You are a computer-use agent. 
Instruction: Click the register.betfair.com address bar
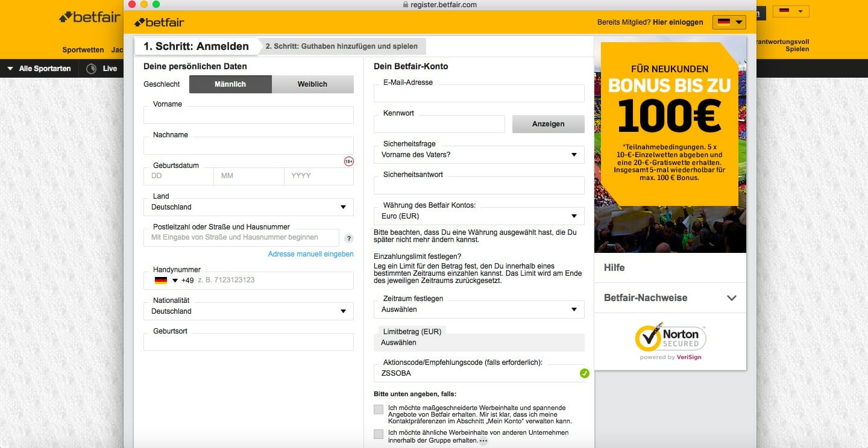point(439,4)
